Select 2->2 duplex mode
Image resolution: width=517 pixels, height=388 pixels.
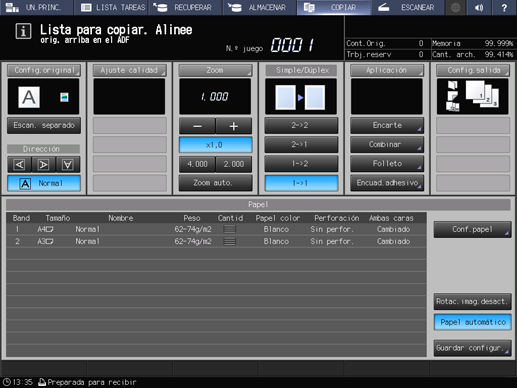pyautogui.click(x=301, y=125)
